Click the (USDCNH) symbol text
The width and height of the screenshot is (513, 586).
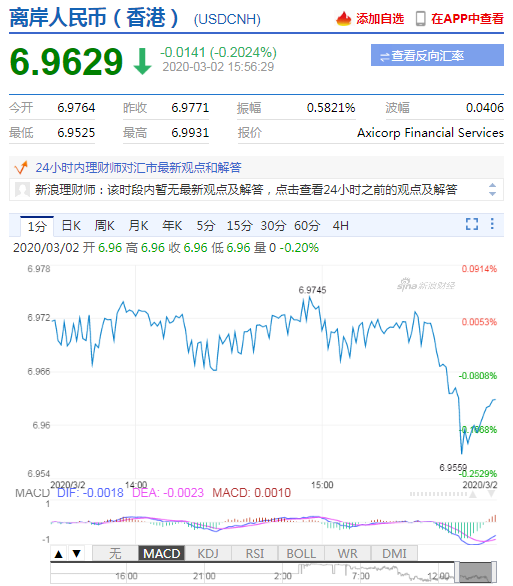(227, 19)
